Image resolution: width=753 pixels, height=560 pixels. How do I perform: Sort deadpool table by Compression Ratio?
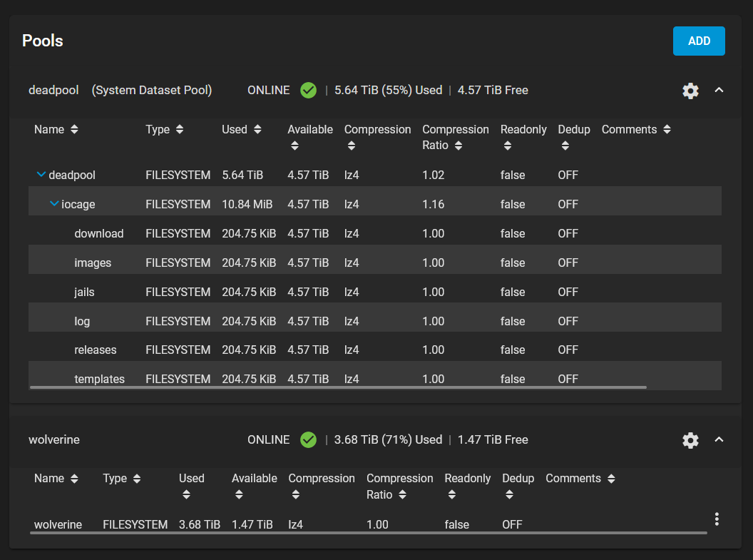[458, 146]
